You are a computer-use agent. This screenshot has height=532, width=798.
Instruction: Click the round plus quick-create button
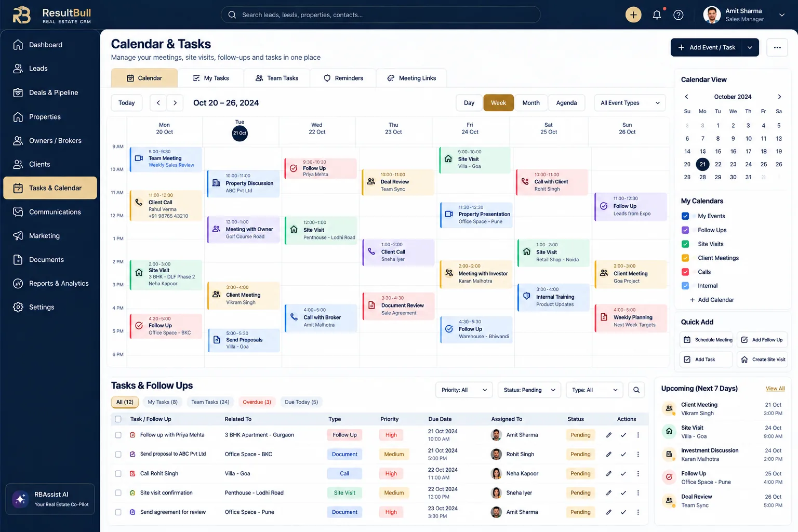633,15
